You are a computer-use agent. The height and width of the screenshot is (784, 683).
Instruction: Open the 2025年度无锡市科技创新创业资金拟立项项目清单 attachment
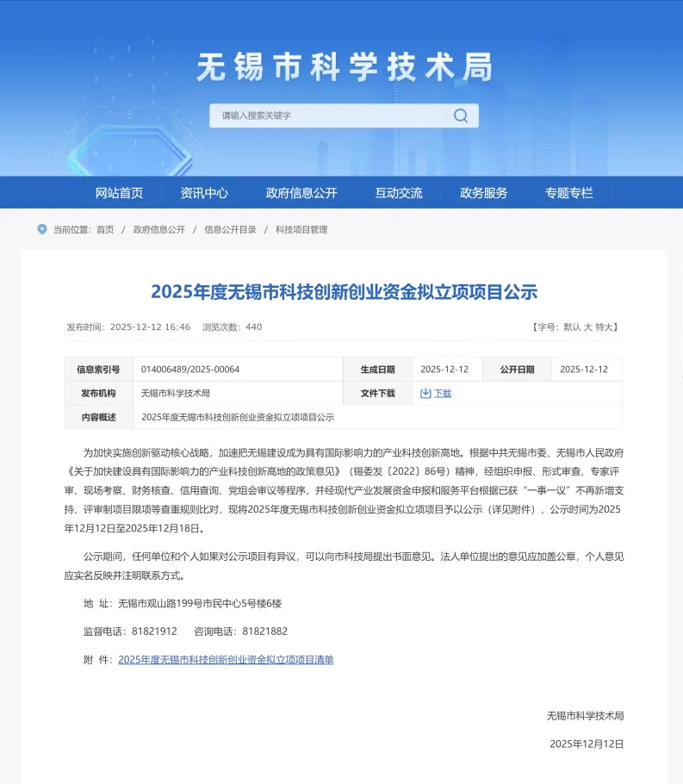226,660
